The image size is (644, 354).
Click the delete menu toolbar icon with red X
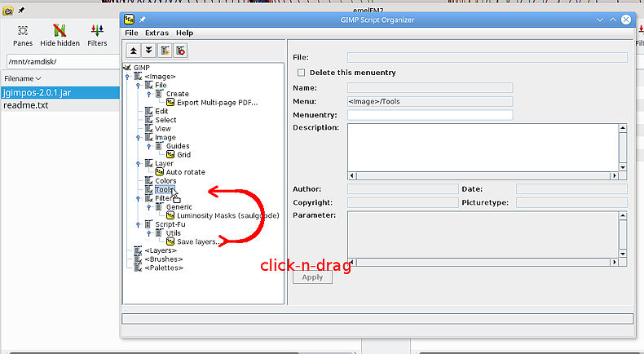pyautogui.click(x=180, y=51)
